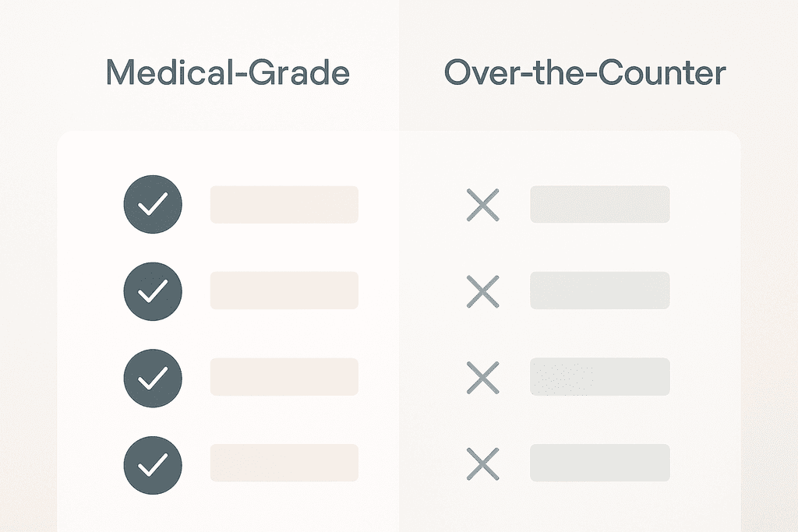Click the bottom X mark under Over-the-Counter
798x532 pixels.
pos(482,463)
